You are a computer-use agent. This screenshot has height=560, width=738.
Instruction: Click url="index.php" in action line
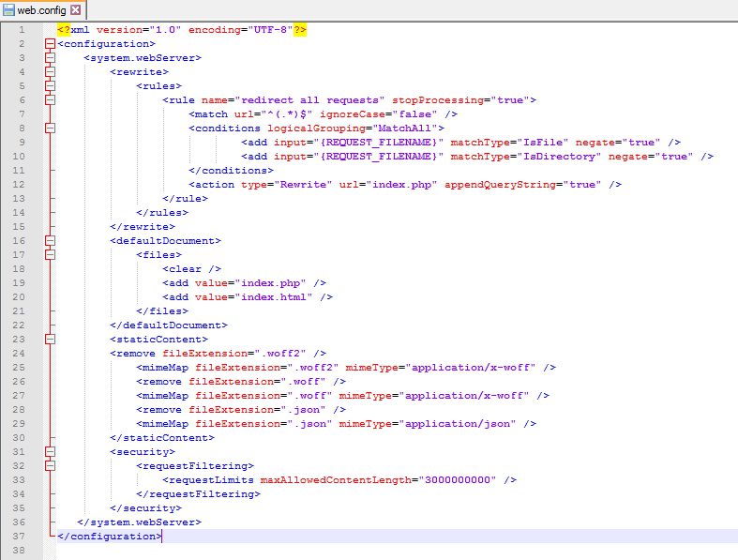pyautogui.click(x=388, y=185)
